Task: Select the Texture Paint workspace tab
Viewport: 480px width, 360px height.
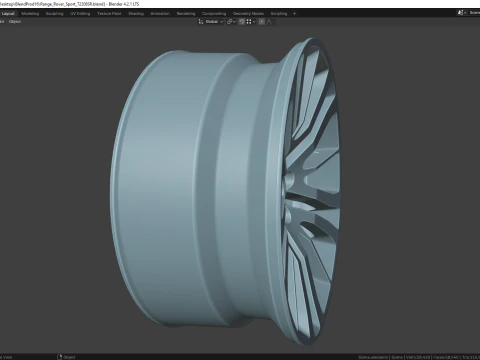Action: (109, 14)
